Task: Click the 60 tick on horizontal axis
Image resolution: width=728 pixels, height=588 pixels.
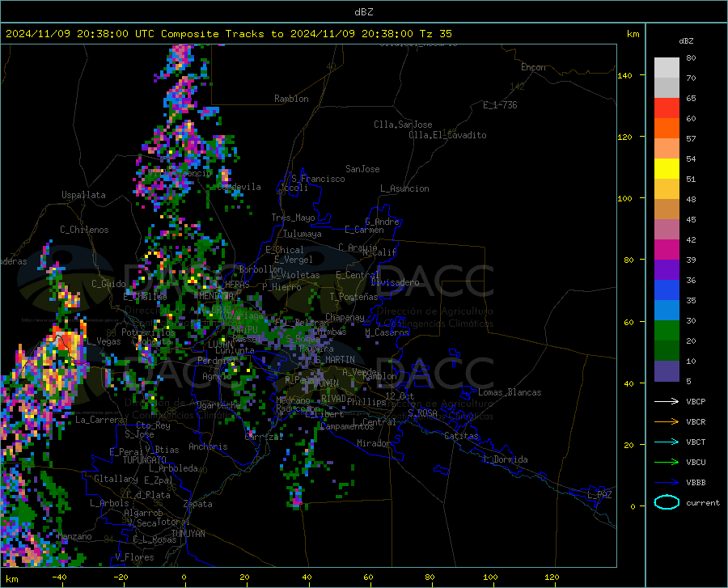Action: 368,577
